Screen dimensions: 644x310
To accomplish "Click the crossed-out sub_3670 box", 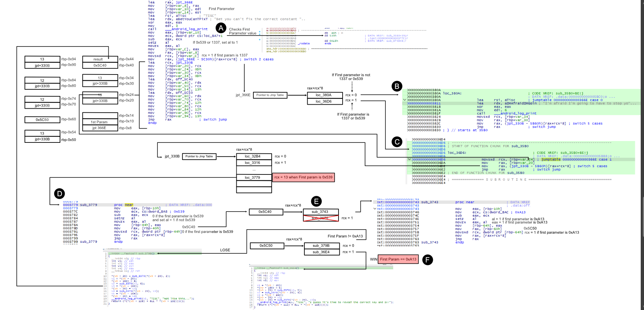I will pos(321,218).
